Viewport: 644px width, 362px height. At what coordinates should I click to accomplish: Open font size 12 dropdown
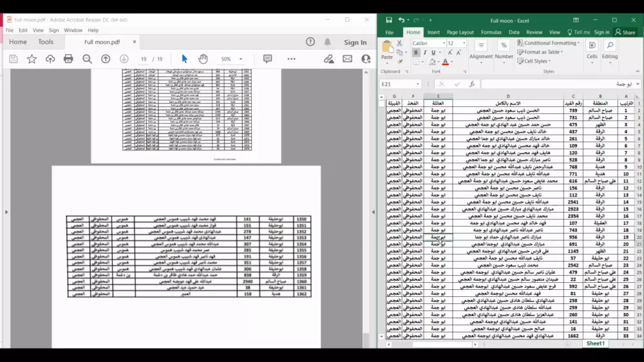pyautogui.click(x=464, y=43)
